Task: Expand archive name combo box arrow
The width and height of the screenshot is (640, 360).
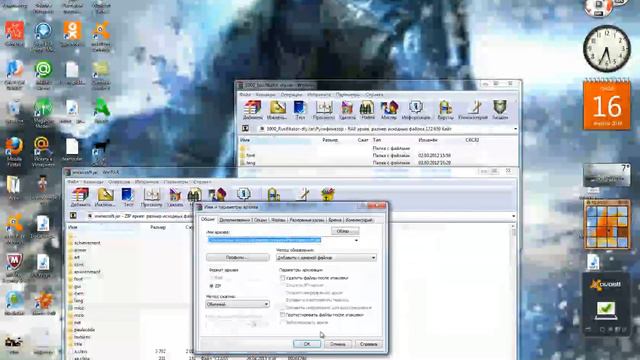Action: click(x=356, y=240)
